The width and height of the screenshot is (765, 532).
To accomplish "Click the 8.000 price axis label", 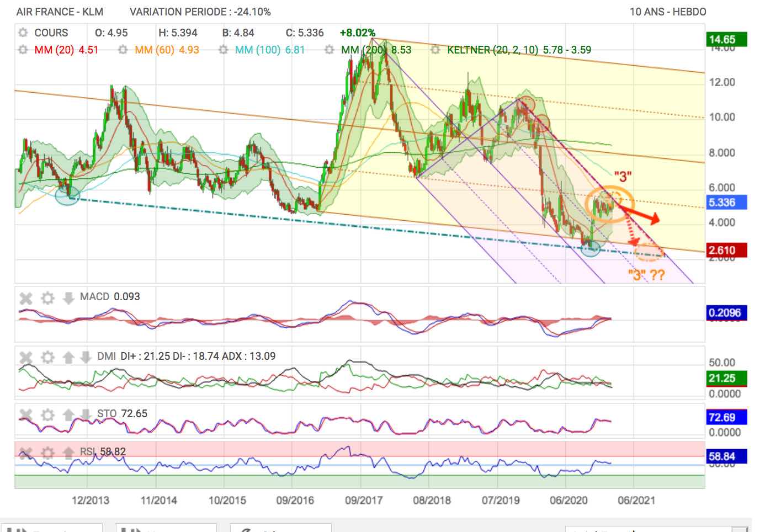I will [x=722, y=153].
